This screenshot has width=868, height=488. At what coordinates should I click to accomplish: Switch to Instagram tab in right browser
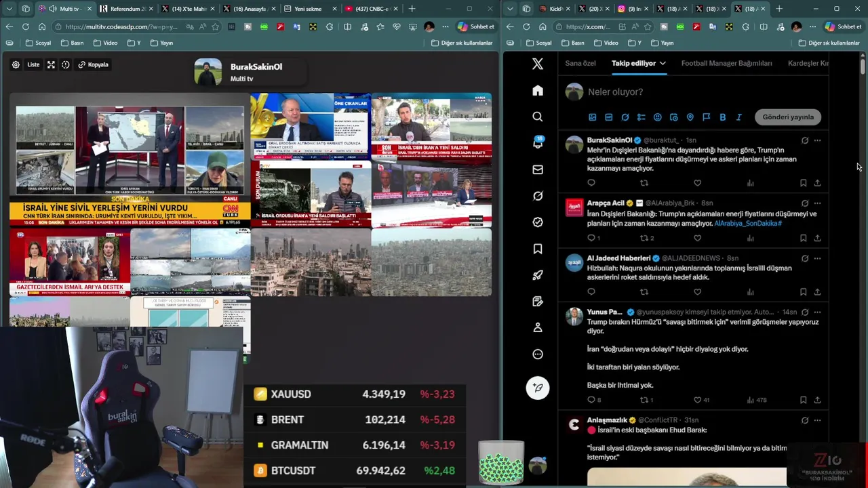[631, 9]
